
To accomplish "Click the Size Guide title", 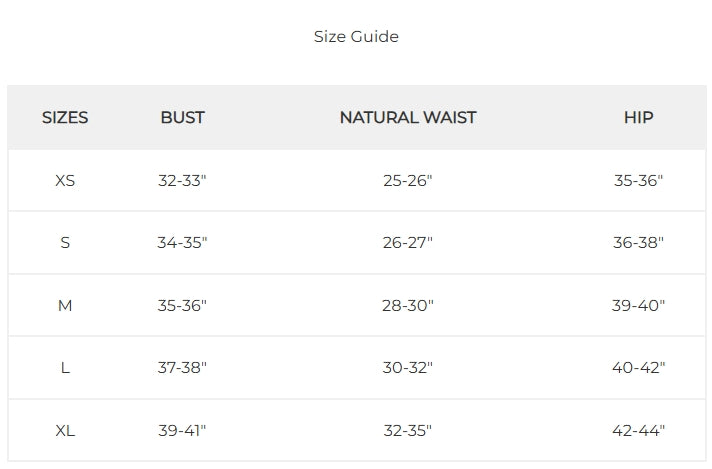I will pyautogui.click(x=356, y=37).
